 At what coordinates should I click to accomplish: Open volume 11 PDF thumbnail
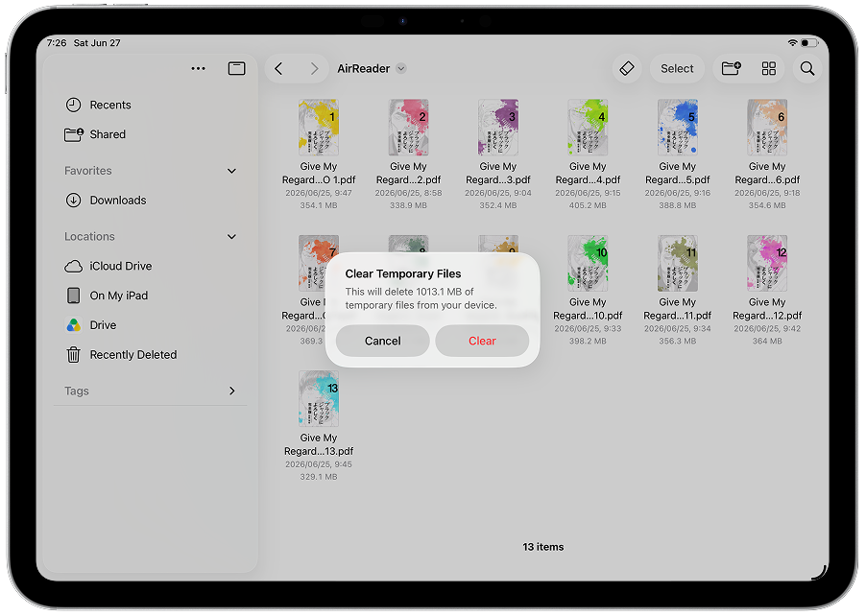click(x=678, y=263)
